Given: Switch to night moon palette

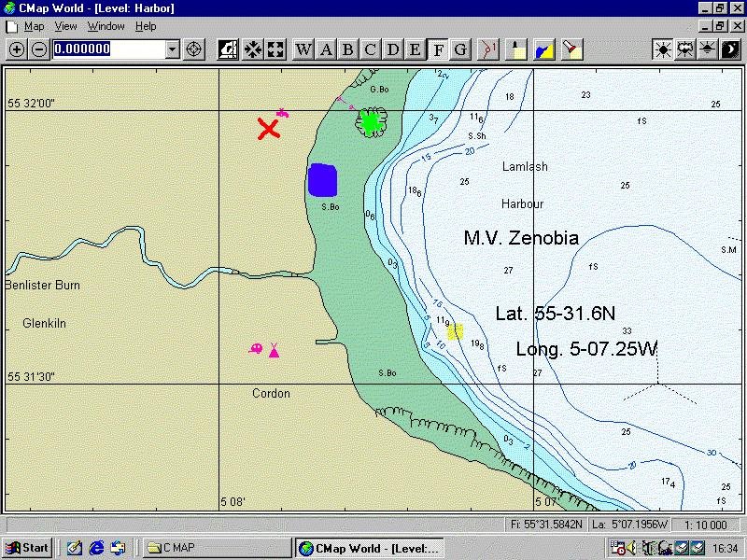Looking at the screenshot, I should pos(730,49).
